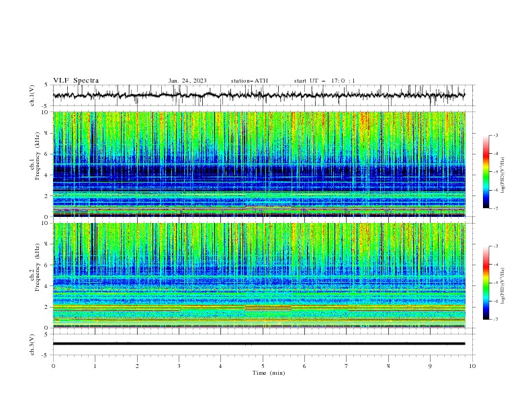Click the "-7" tick on ch.1 colorbar
Viewport: 532px width, 411px height.
[495, 208]
